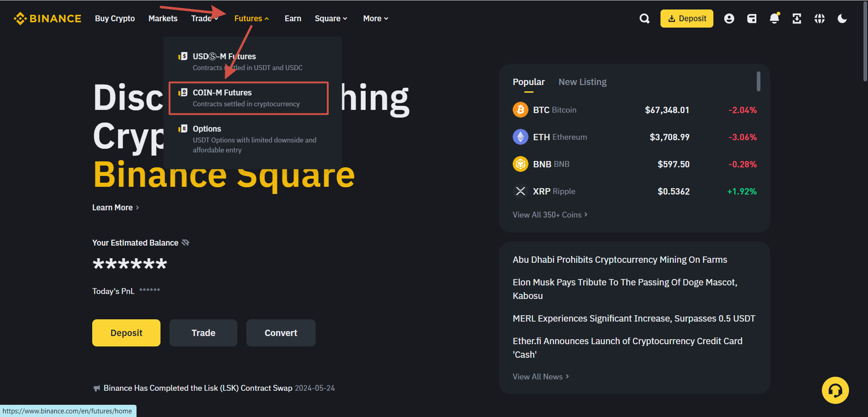The image size is (868, 417).
Task: Open the customer support headset icon
Action: click(835, 390)
